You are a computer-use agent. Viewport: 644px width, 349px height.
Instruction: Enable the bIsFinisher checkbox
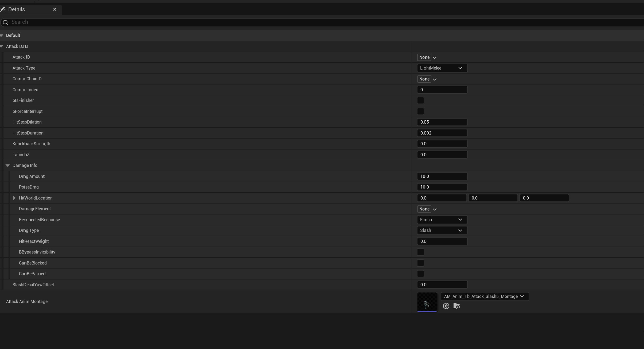coord(420,100)
